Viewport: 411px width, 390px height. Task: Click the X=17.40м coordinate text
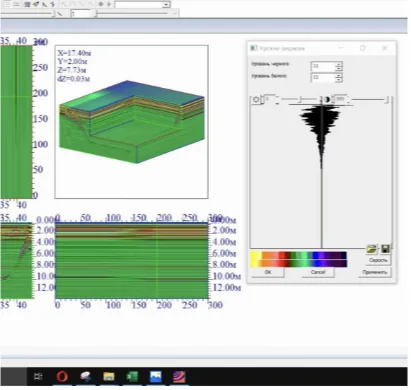pyautogui.click(x=74, y=53)
